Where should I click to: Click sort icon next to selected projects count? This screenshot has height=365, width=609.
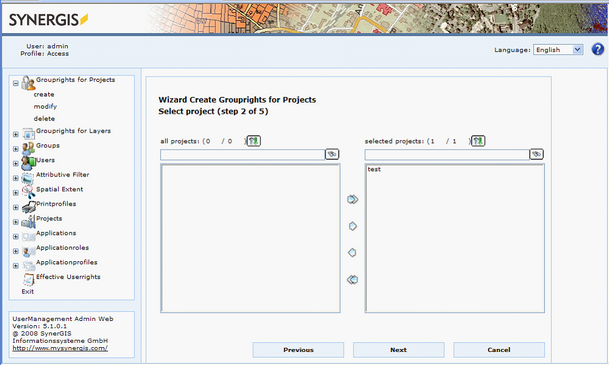coord(478,141)
